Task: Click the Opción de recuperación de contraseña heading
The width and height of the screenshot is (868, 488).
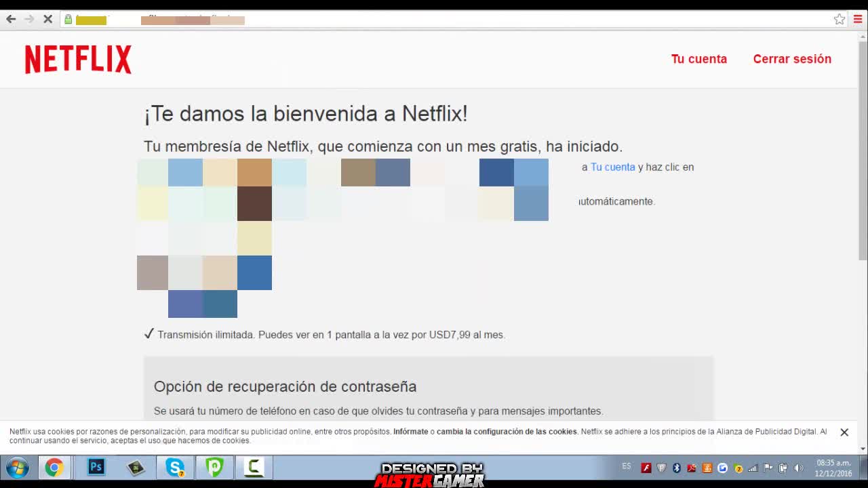Action: (x=285, y=386)
